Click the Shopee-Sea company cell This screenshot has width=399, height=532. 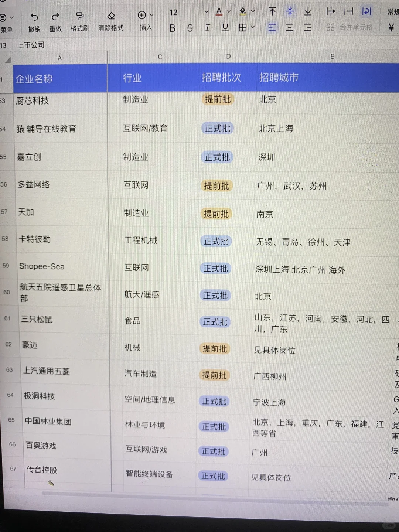[62, 266]
